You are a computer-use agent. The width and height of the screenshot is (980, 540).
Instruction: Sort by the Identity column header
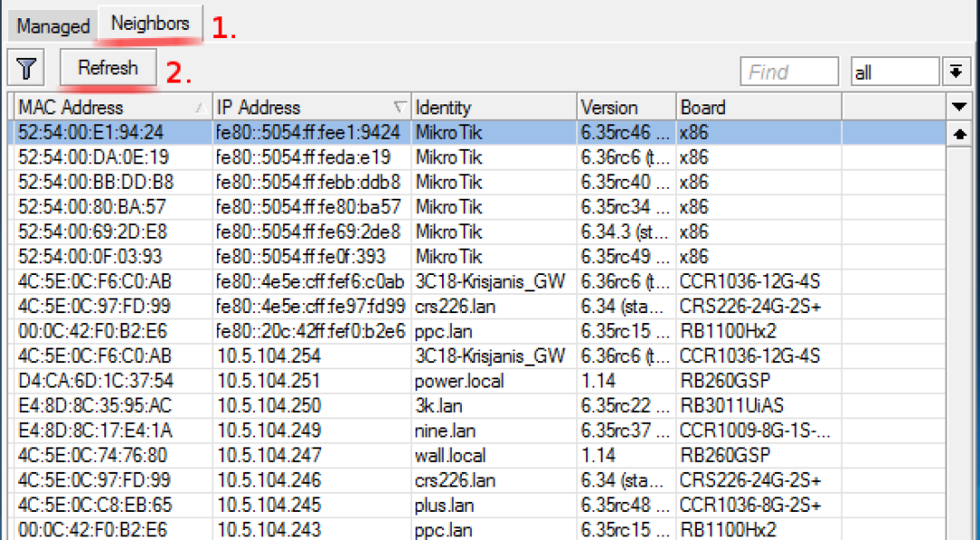(x=494, y=107)
